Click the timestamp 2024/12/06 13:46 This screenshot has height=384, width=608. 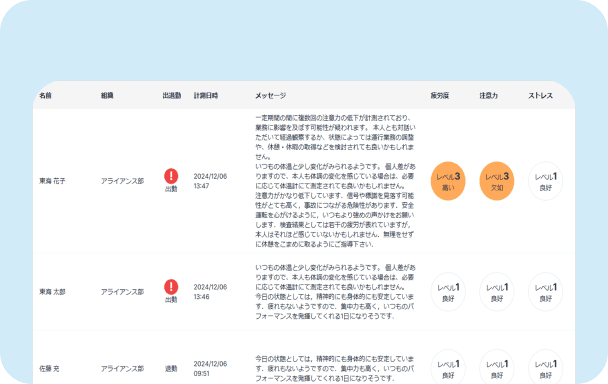[x=210, y=292]
